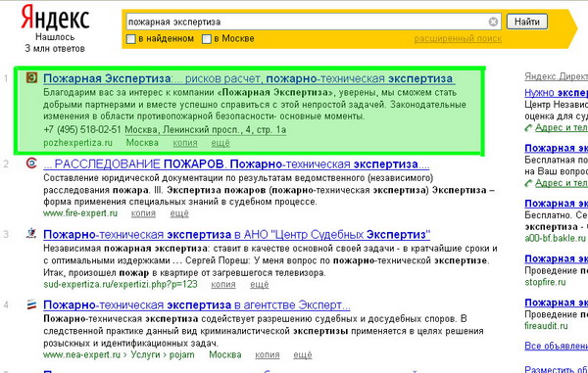This screenshot has height=373, width=588.
Task: Open 'АНО Центр Судебных Экспертиз' result title
Action: pos(236,235)
